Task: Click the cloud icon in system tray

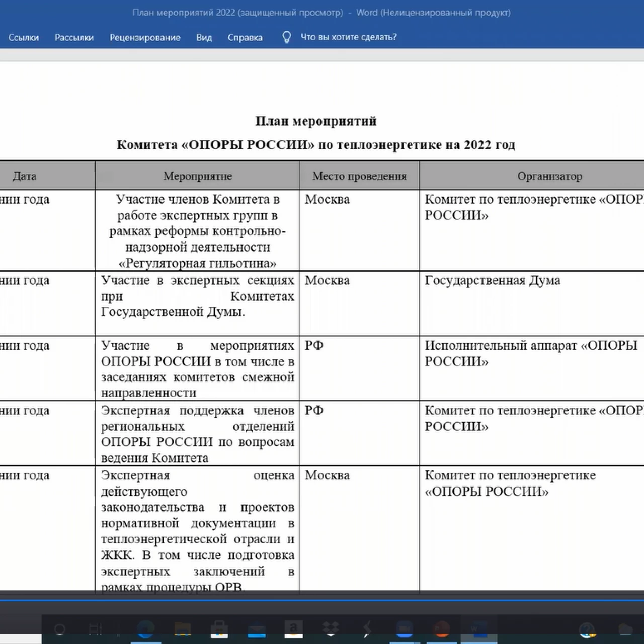Action: [x=625, y=629]
